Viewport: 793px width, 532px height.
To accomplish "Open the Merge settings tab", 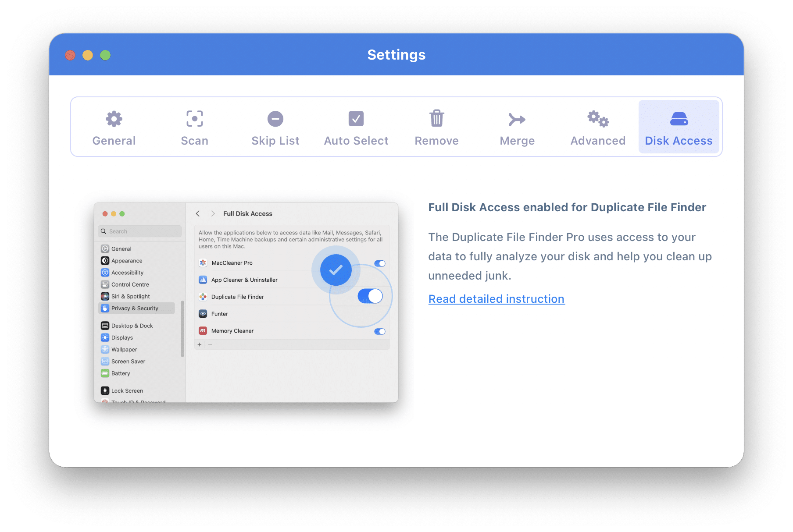I will pos(518,127).
